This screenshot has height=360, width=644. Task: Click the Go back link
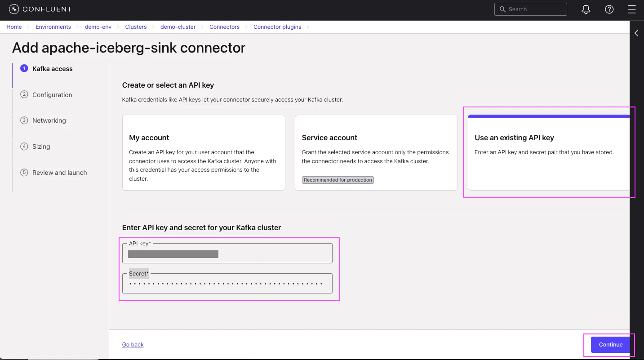[133, 345]
